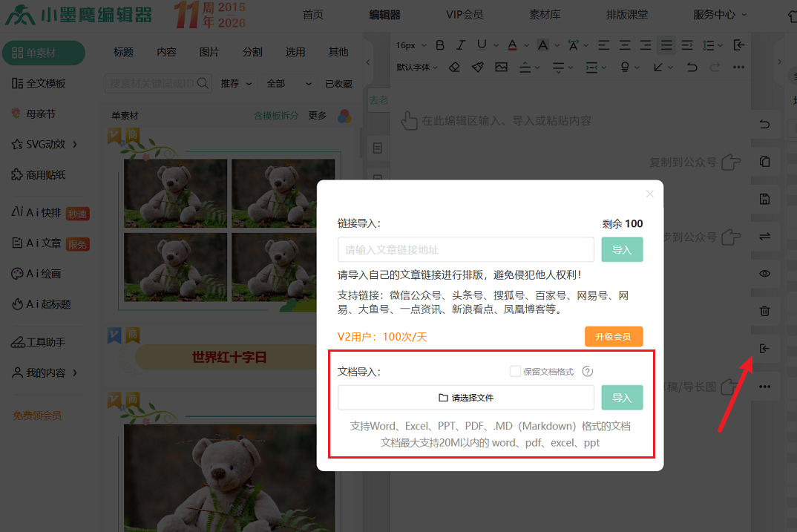Align text to the right

[646, 45]
